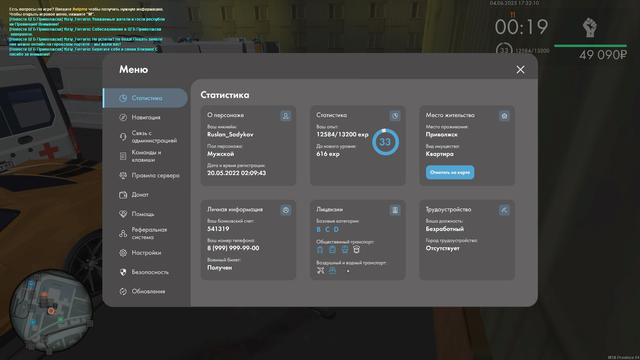Click the fist icon in the HUD
This screenshot has width=640, height=360.
pyautogui.click(x=589, y=28)
